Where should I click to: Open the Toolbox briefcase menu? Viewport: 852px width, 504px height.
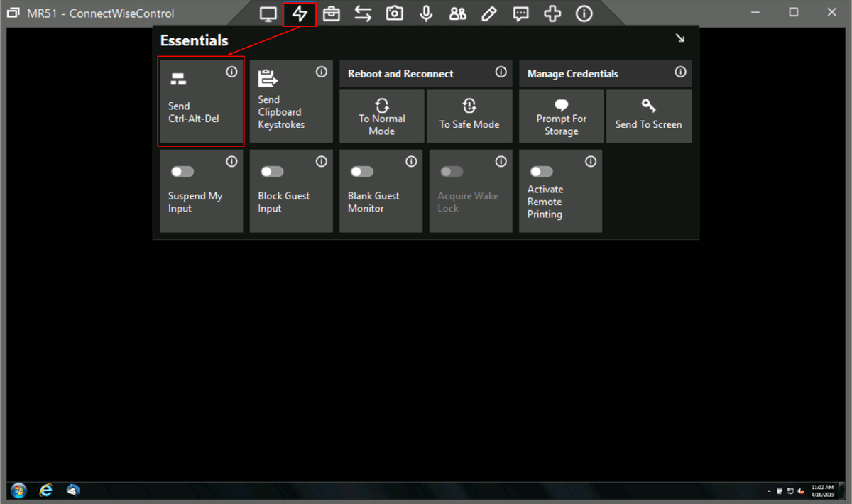click(x=331, y=13)
